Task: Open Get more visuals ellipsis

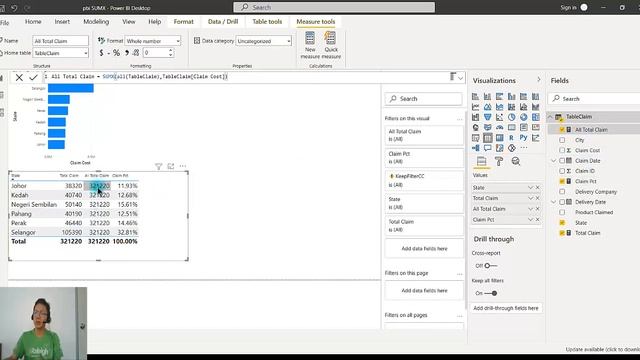Action: [x=524, y=148]
